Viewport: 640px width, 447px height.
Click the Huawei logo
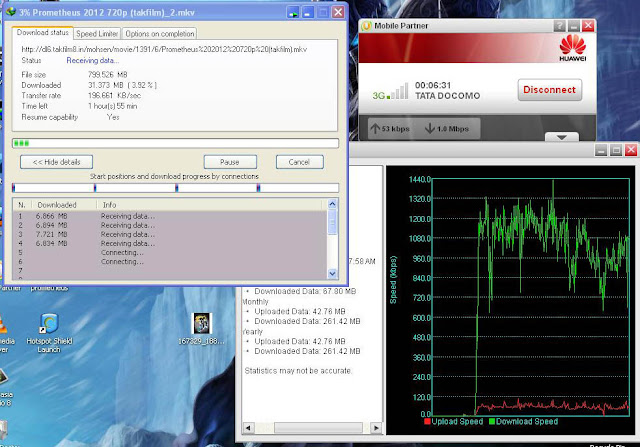[573, 48]
